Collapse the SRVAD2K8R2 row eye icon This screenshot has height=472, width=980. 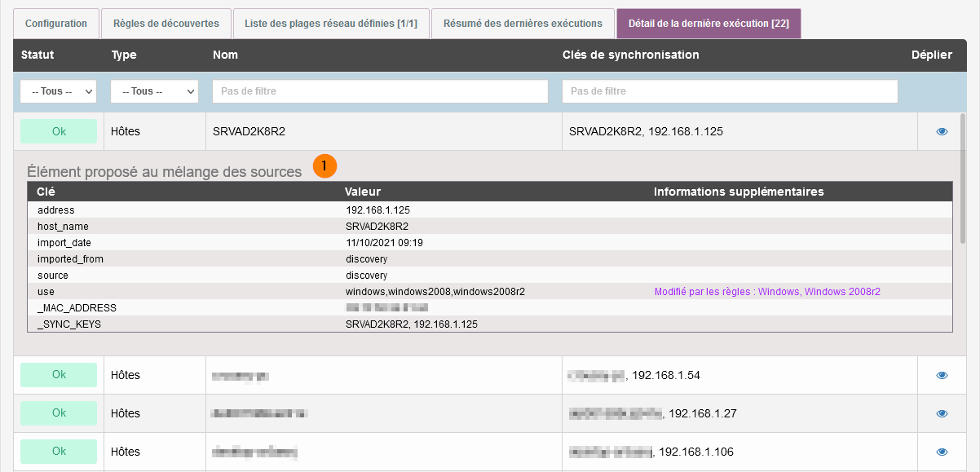(x=942, y=131)
